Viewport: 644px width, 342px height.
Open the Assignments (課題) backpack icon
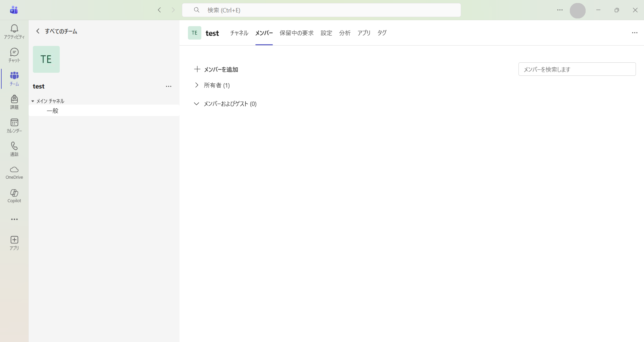(14, 102)
